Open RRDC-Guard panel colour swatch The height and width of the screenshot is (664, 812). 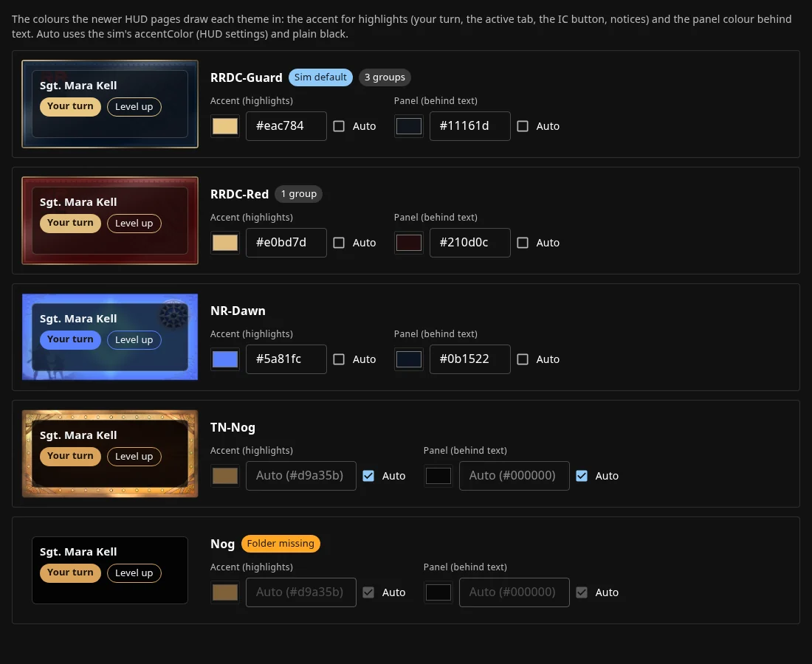point(409,126)
